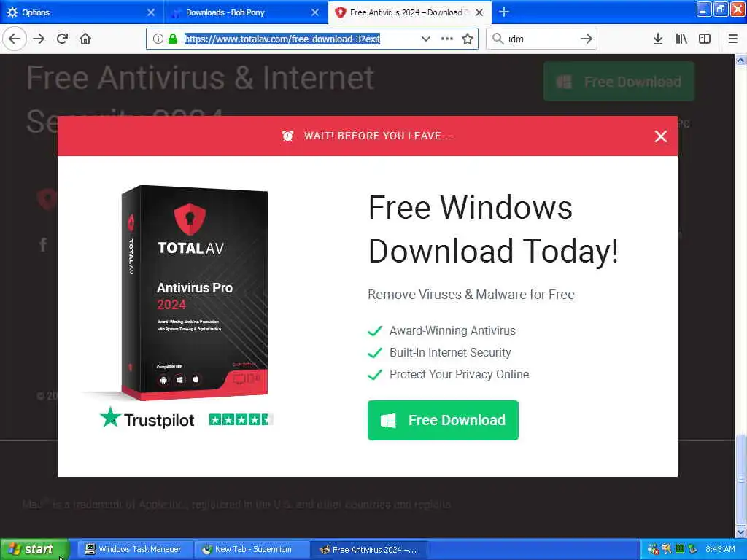Screen dimensions: 747x560
Task: Click Award-Winning Antivirus feature text
Action: coord(452,330)
